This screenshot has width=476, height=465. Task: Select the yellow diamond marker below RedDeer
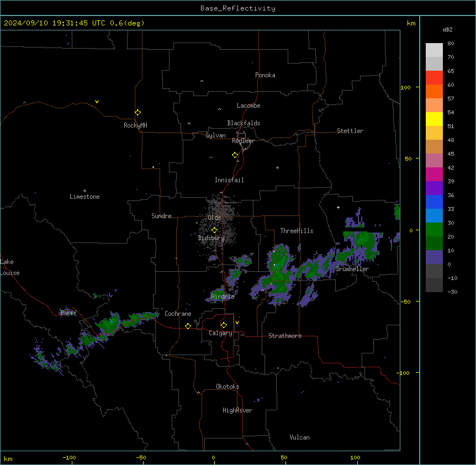[235, 155]
